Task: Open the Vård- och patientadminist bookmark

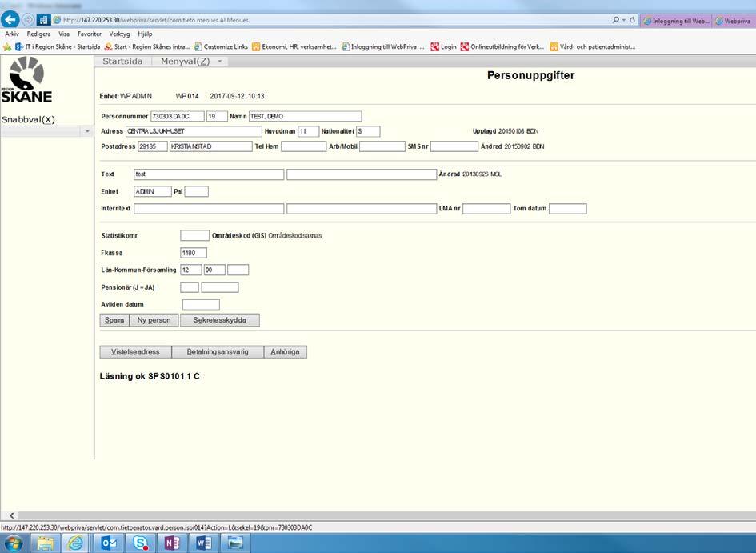Action: click(593, 46)
